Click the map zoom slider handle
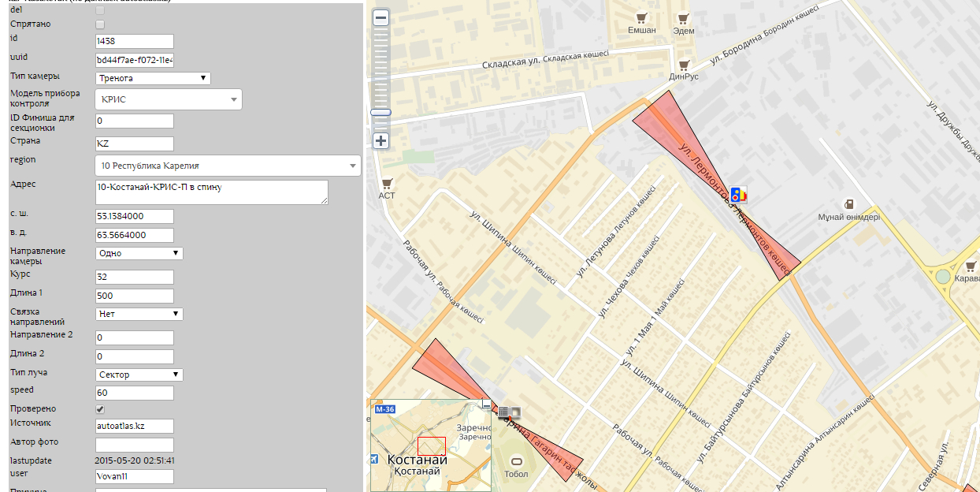Screen dimensions: 980x492 [380, 113]
